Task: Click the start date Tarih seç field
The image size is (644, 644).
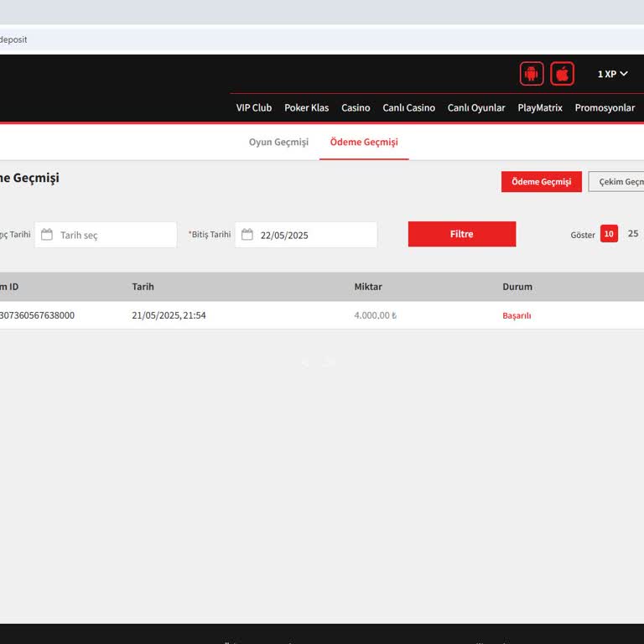Action: (x=106, y=235)
